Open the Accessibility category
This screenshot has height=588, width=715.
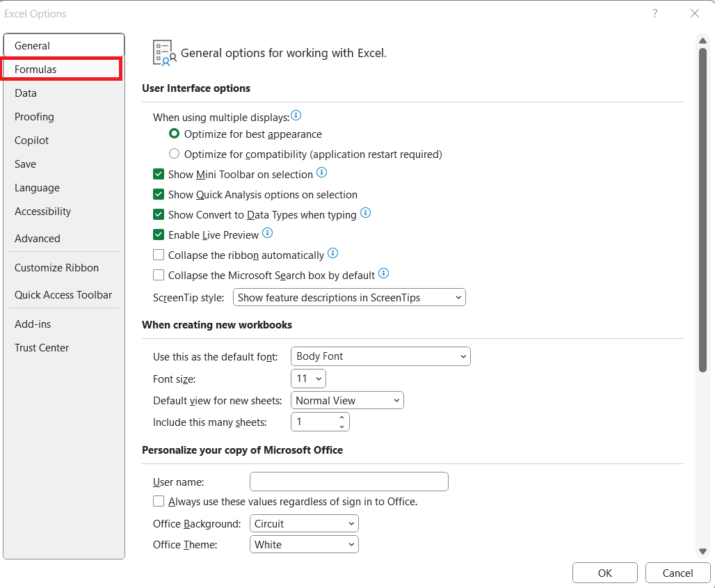click(x=64, y=212)
